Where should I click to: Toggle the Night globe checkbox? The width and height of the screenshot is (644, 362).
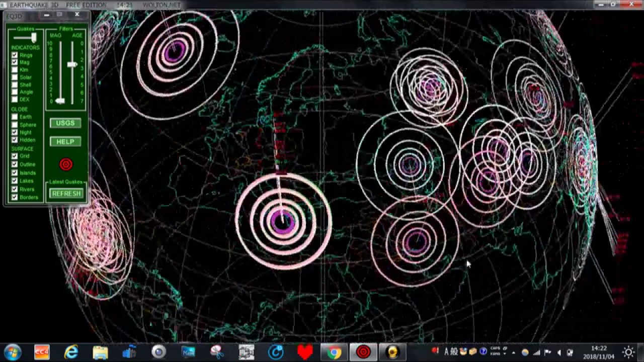15,132
